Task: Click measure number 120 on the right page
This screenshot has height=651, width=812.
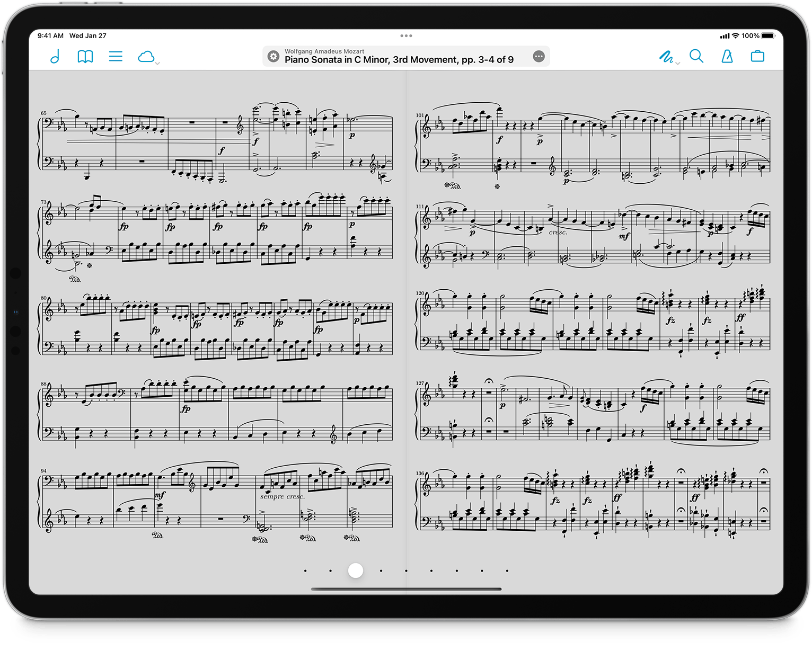Action: point(420,293)
